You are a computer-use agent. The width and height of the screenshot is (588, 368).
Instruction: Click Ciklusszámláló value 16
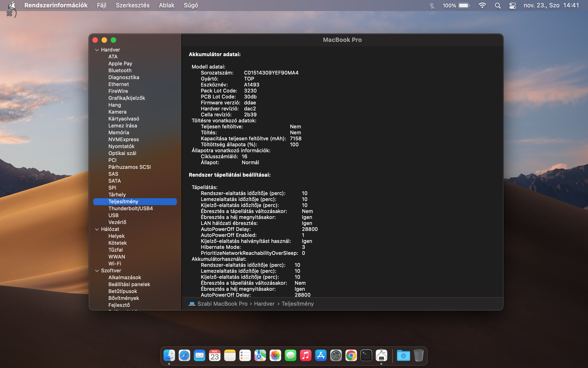pyautogui.click(x=244, y=156)
